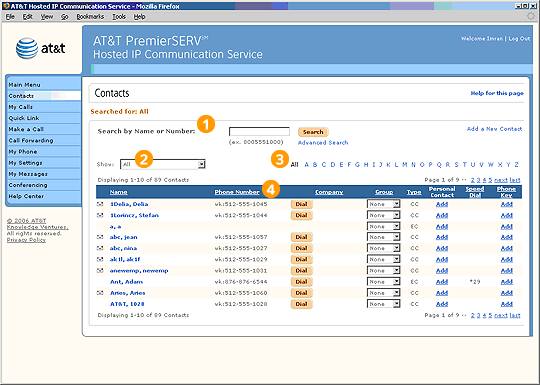Open the Tools menu

119,17
